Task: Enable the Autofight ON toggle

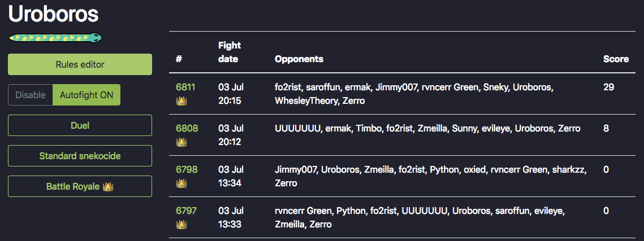Action: pos(87,95)
